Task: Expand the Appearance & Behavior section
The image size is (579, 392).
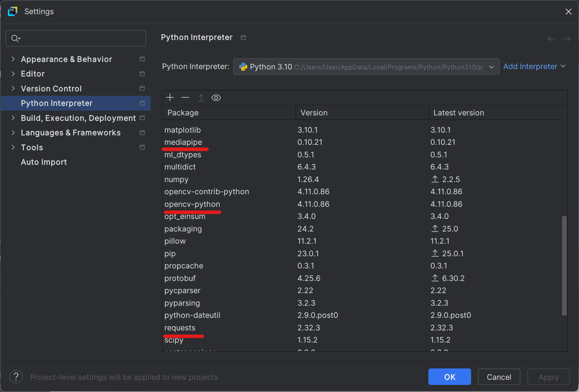Action: click(13, 59)
